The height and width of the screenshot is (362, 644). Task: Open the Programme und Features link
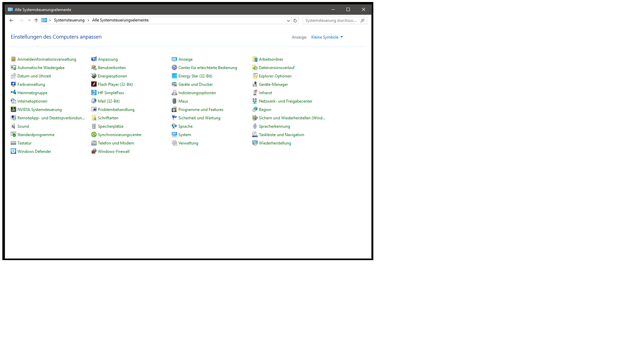201,110
